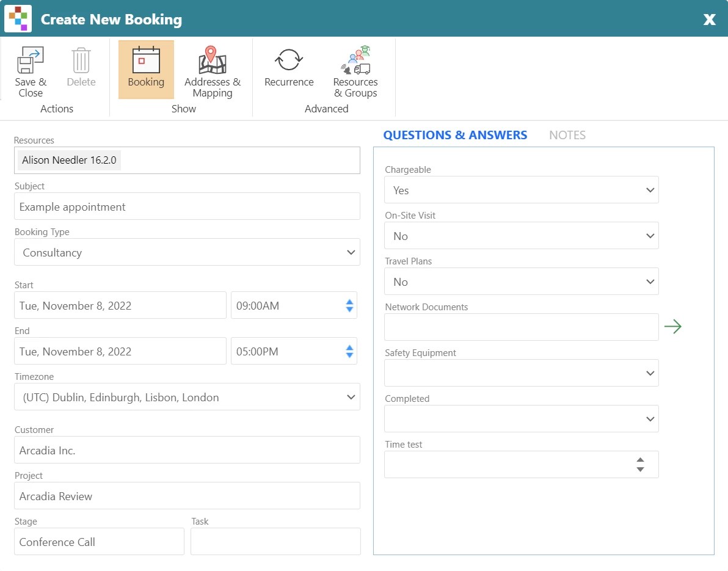Decrease the End time using the down stepper
Viewport: 728px width, 571px height.
click(x=349, y=355)
